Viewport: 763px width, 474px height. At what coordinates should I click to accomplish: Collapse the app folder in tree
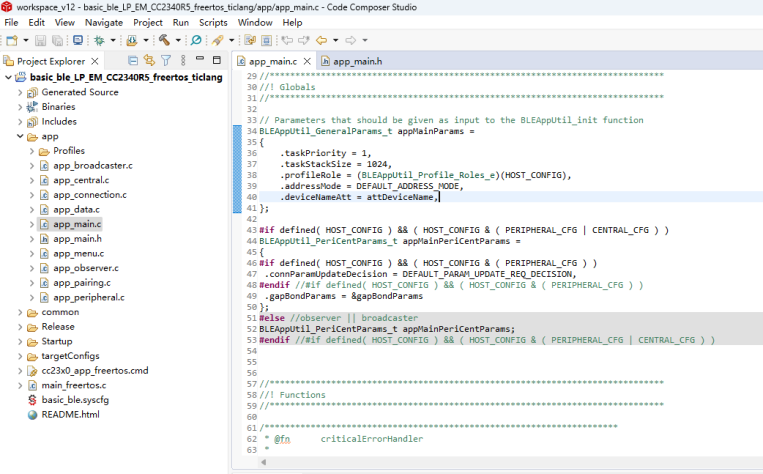[x=20, y=136]
